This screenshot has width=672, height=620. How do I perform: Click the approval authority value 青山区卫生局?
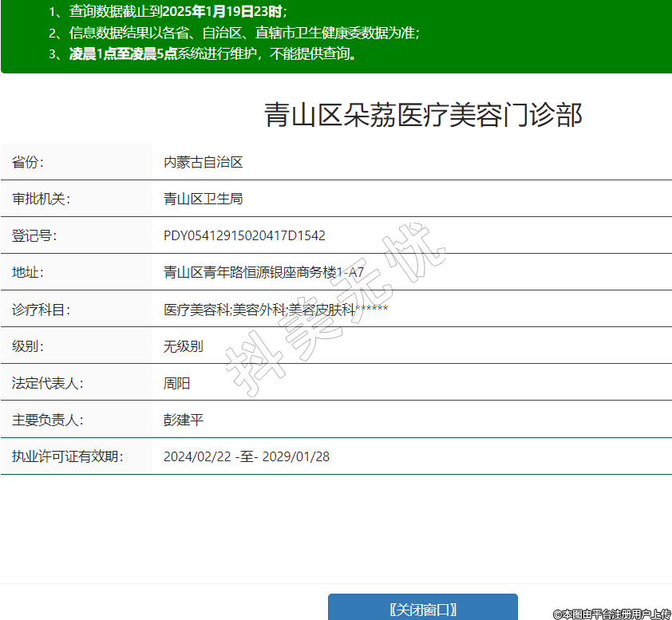[x=203, y=199]
